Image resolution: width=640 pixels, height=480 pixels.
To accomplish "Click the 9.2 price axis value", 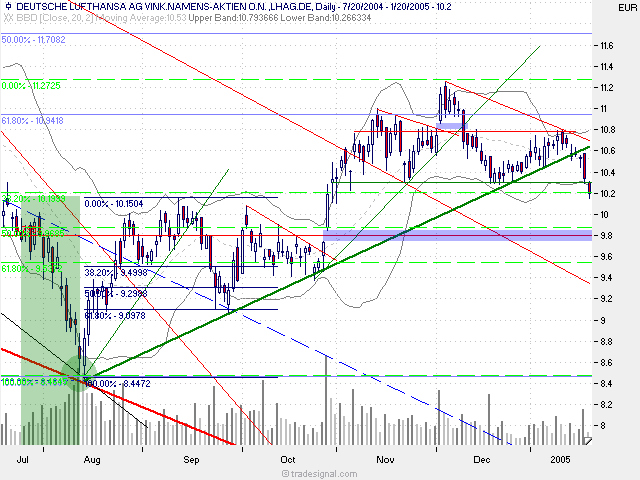I will 606,299.
